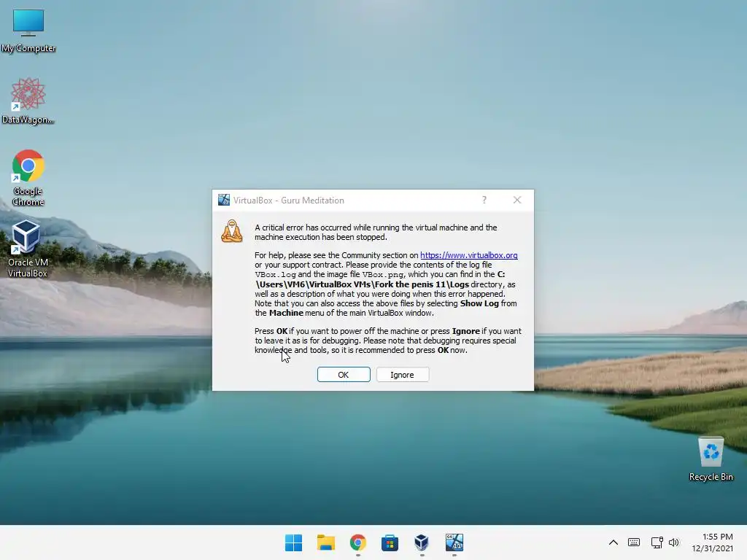Show hidden system tray icons
Viewport: 747px width, 560px height.
click(x=613, y=542)
